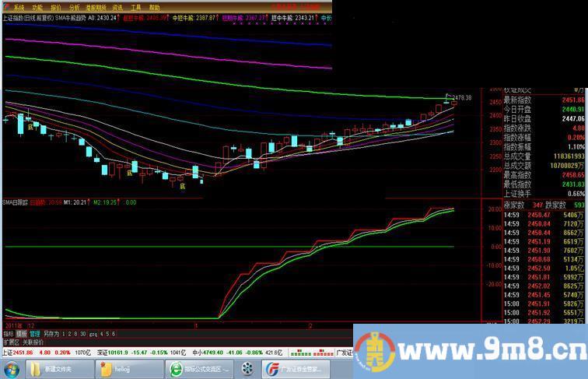Click the 扩展区 label
The width and height of the screenshot is (588, 379).
click(9, 341)
